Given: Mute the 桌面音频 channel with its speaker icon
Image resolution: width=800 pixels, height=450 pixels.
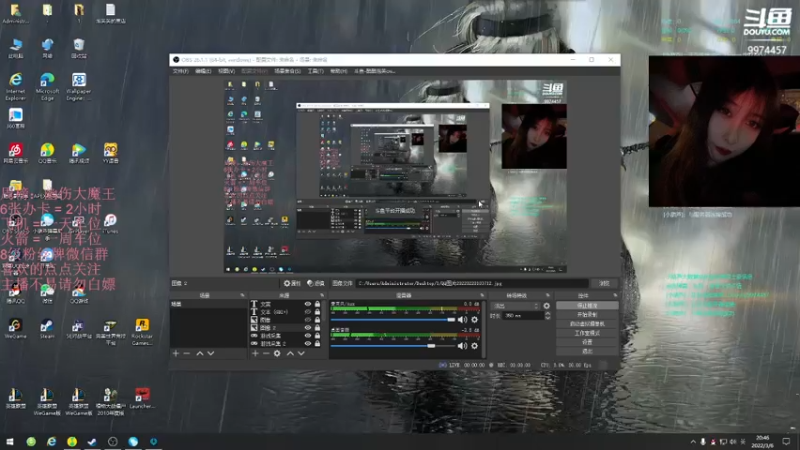Looking at the screenshot, I should pos(462,346).
